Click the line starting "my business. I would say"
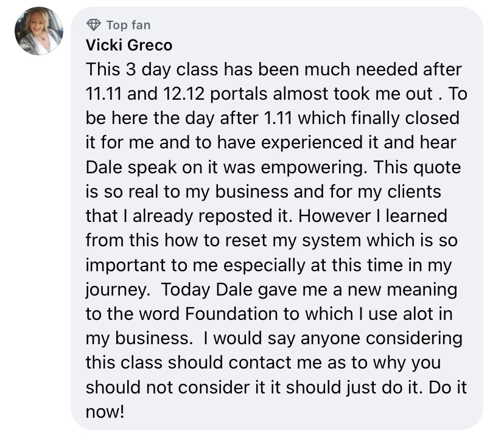Image resolution: width=504 pixels, height=433 pixels. (273, 338)
